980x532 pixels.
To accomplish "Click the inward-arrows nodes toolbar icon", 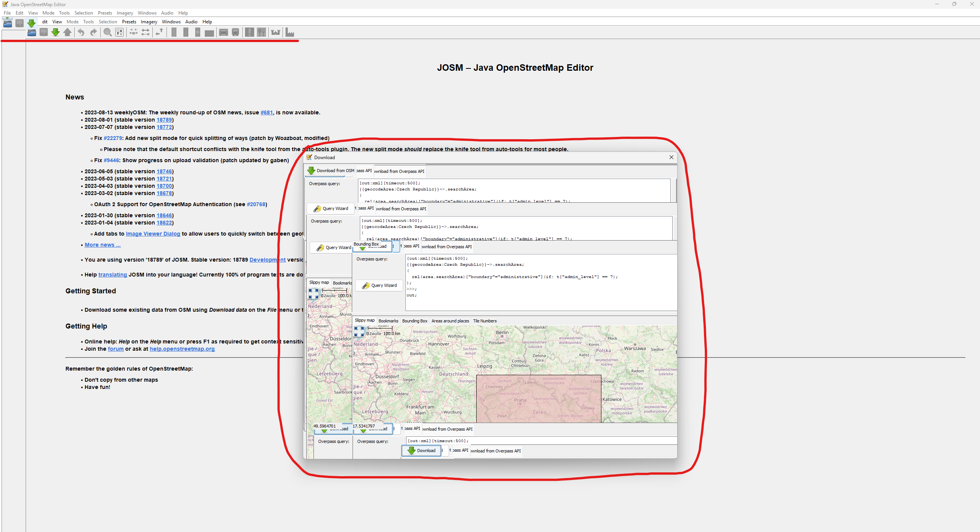I will click(x=133, y=33).
